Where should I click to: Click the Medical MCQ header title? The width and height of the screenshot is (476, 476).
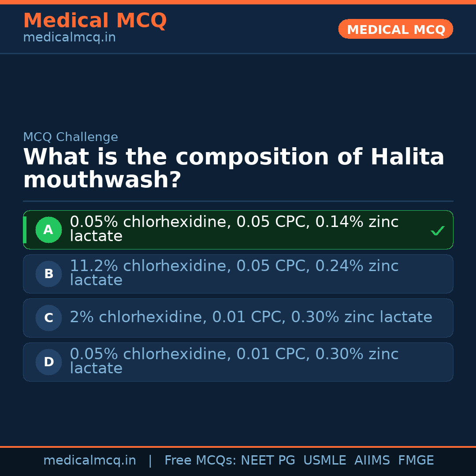point(95,21)
